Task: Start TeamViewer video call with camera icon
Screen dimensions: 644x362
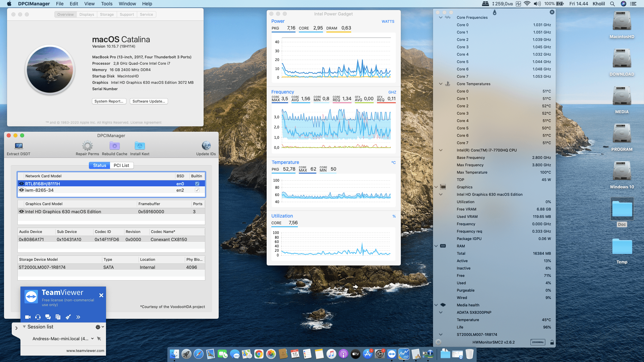Action: [28, 317]
